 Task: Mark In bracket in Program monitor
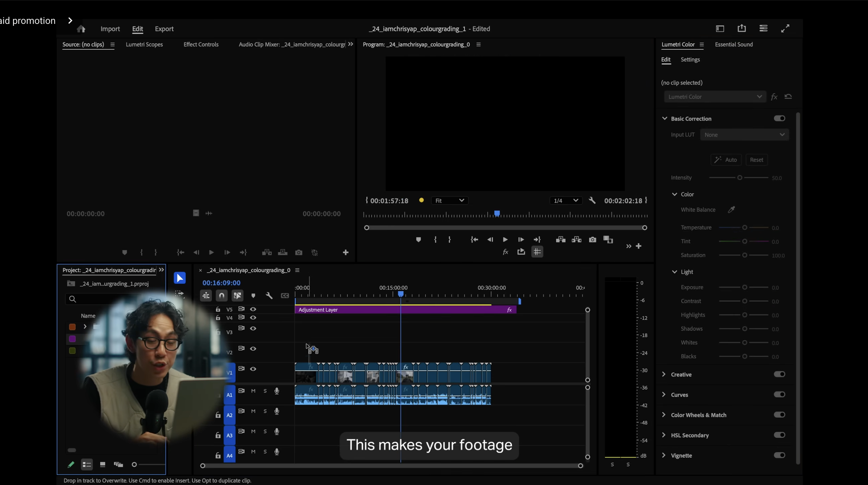coord(435,240)
